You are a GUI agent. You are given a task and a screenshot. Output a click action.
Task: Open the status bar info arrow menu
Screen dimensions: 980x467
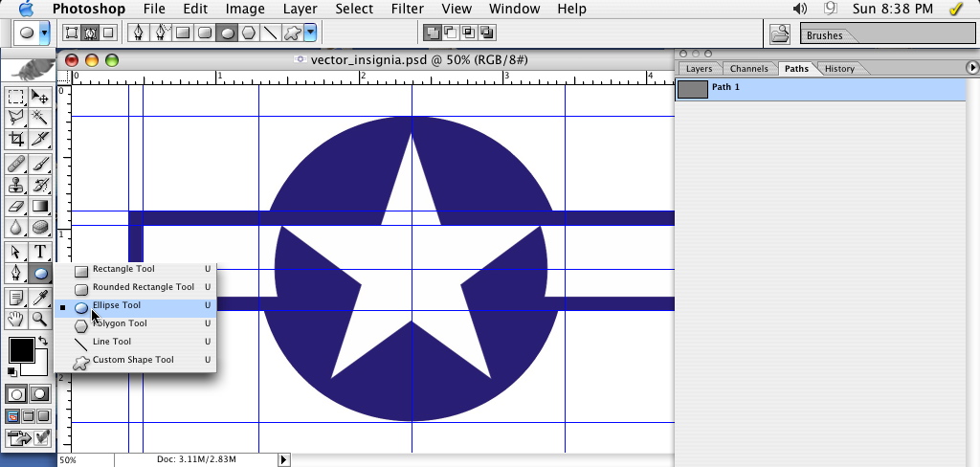point(283,459)
